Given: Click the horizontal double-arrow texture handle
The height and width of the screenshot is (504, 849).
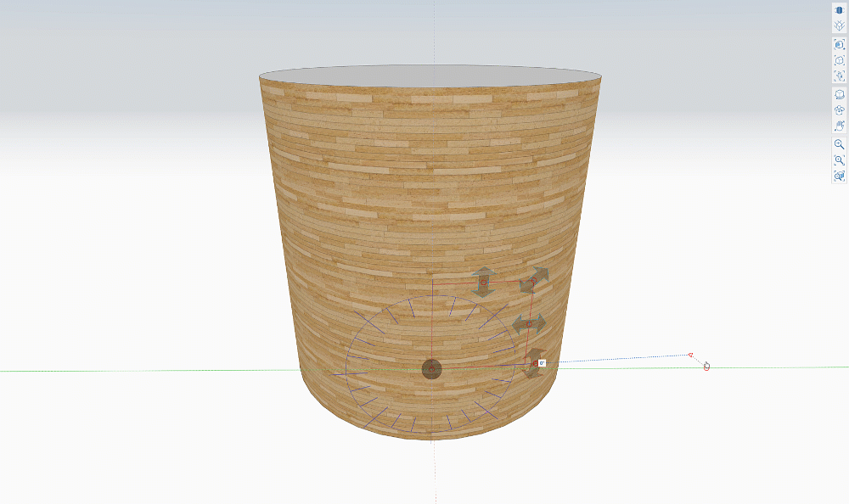Looking at the screenshot, I should pos(529,324).
